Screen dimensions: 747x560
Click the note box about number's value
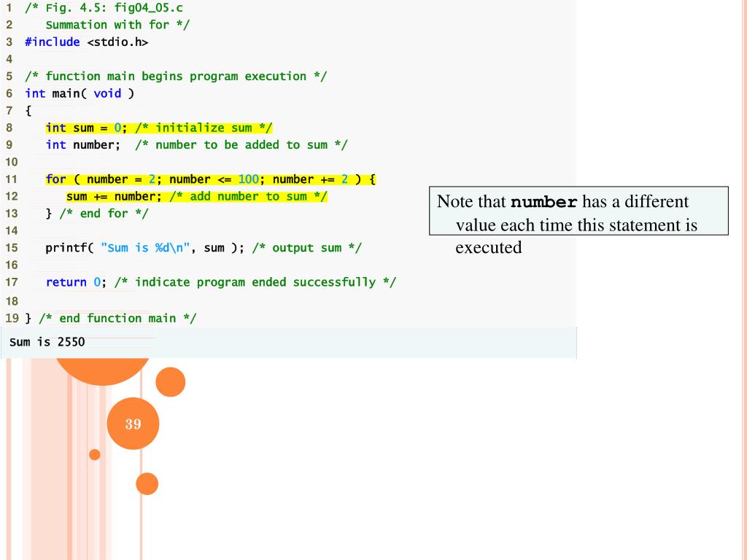tap(578, 211)
